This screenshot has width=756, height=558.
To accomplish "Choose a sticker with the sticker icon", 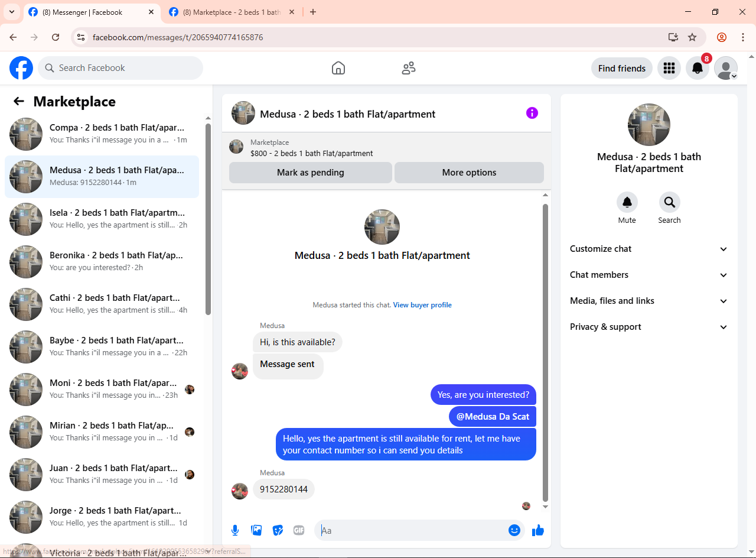I will coord(278,530).
